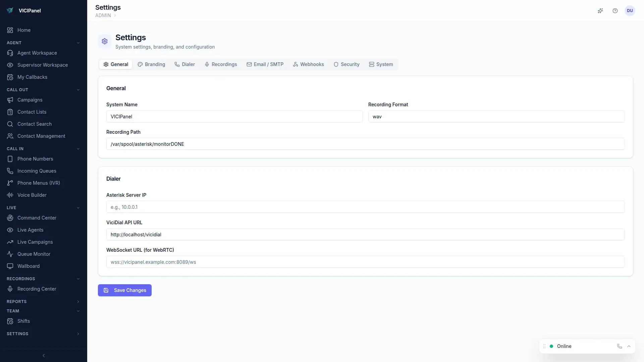
Task: Collapse the sidebar with bottom arrow
Action: click(44, 356)
